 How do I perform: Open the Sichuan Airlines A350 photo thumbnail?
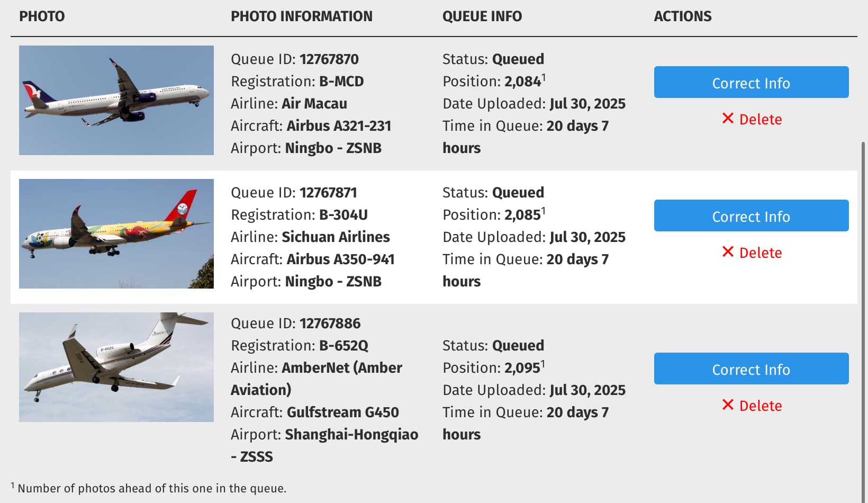(x=116, y=234)
